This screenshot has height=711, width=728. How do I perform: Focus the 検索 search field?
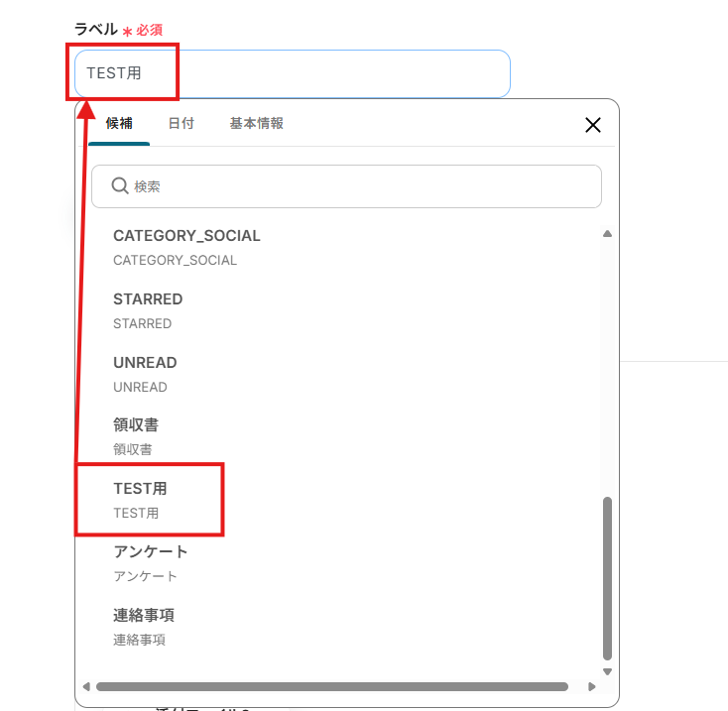click(346, 186)
